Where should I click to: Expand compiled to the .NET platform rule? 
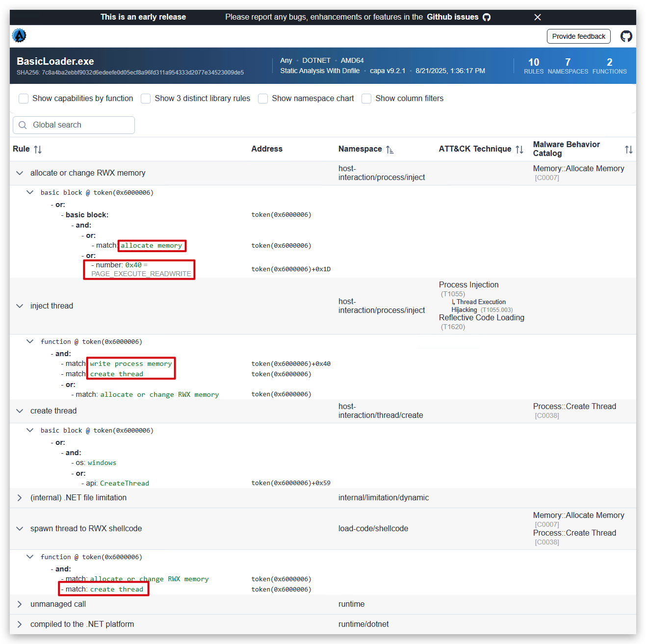(x=20, y=624)
